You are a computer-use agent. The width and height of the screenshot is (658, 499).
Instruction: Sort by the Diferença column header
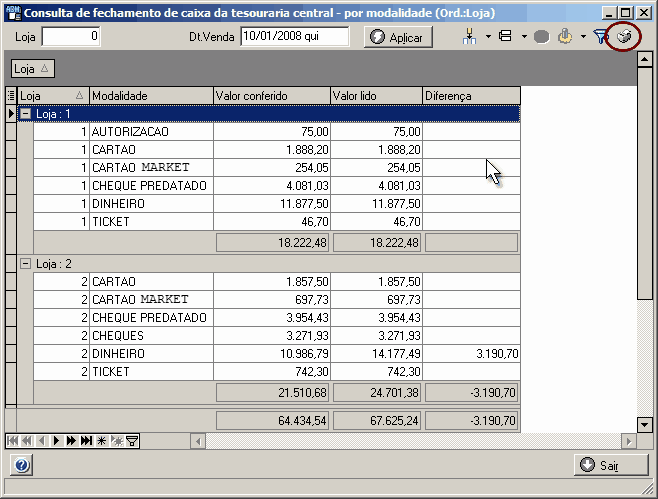(x=471, y=96)
